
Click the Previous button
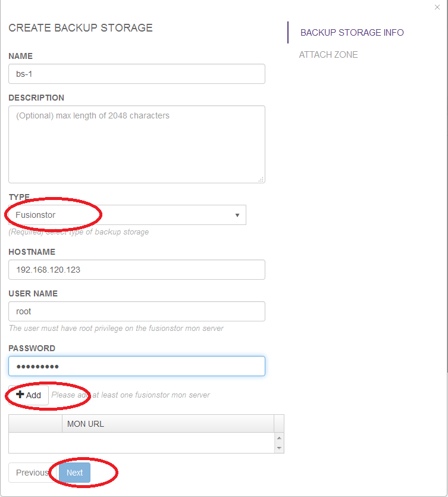pos(32,473)
